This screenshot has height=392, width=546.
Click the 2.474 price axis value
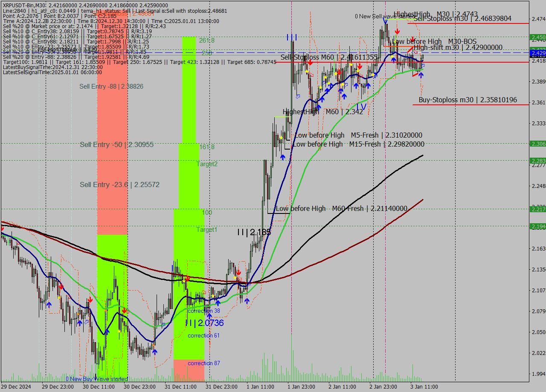(x=538, y=19)
